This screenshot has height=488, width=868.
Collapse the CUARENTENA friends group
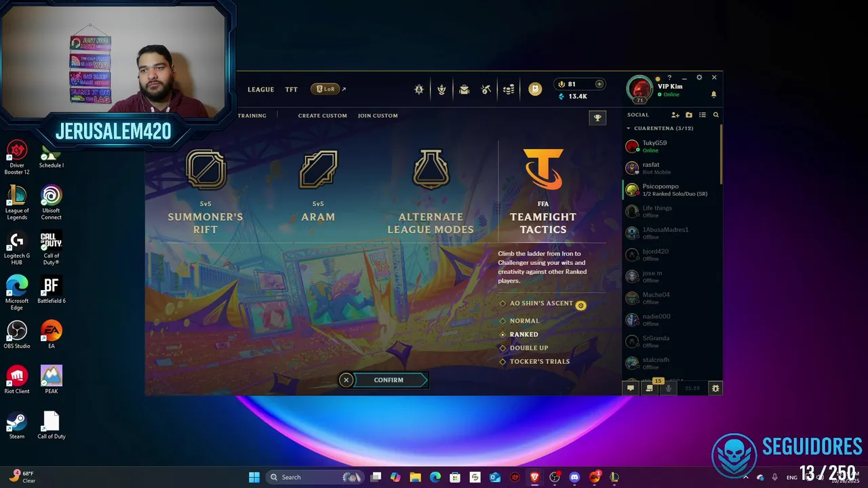[x=629, y=128]
